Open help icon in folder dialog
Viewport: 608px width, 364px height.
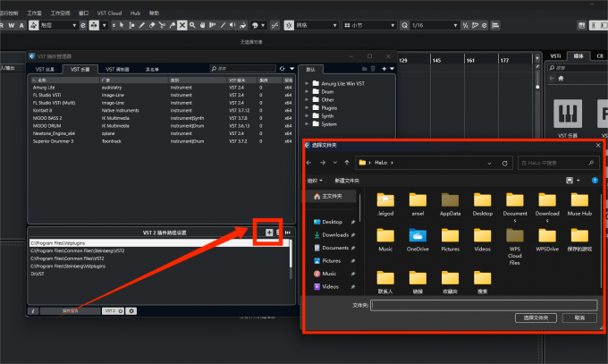pyautogui.click(x=595, y=181)
